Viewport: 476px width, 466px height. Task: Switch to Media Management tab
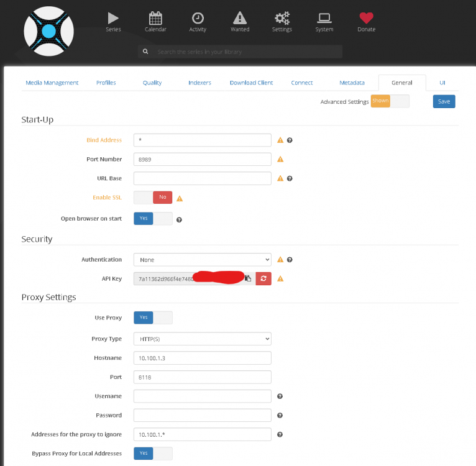(52, 83)
